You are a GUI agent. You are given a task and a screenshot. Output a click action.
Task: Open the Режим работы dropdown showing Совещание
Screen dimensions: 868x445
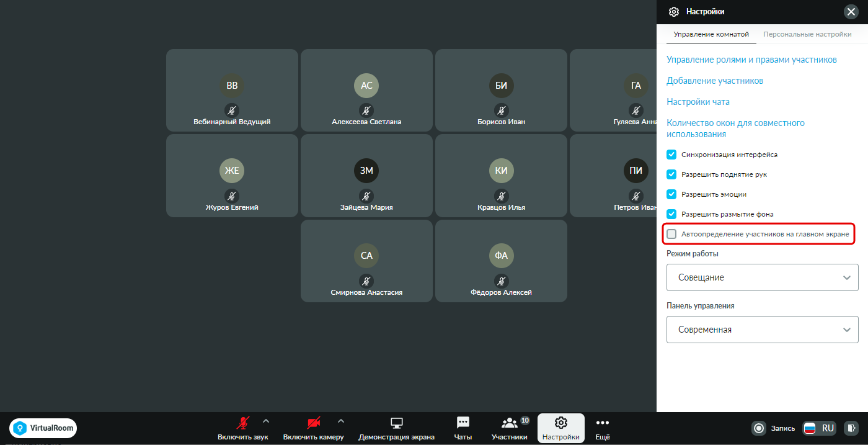coord(763,277)
